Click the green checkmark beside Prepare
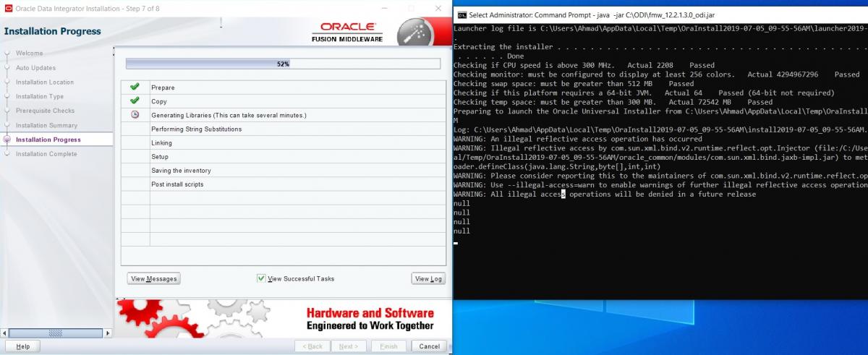Screen dimensions: 868x355 pos(135,87)
